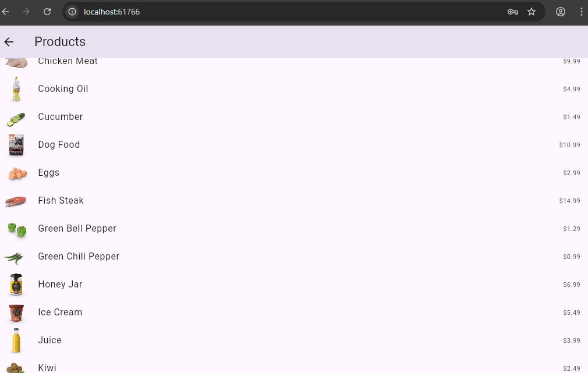Click the Cucumber product image
588x373 pixels.
pyautogui.click(x=16, y=119)
